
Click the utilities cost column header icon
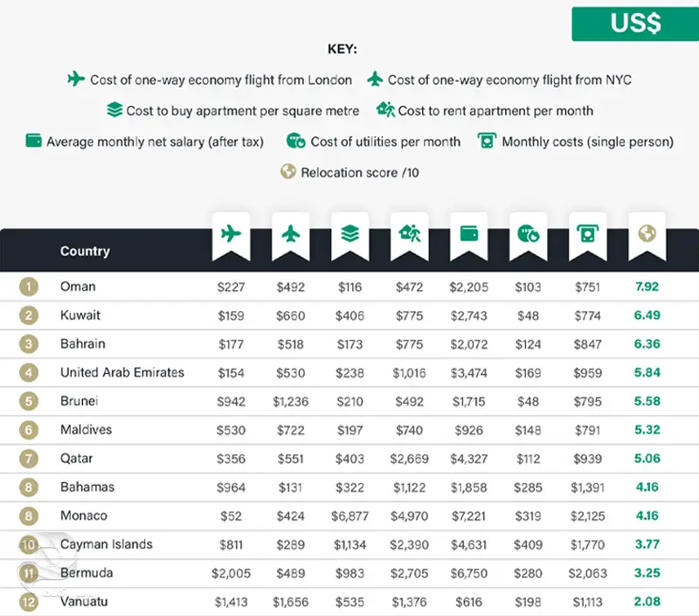pos(528,233)
